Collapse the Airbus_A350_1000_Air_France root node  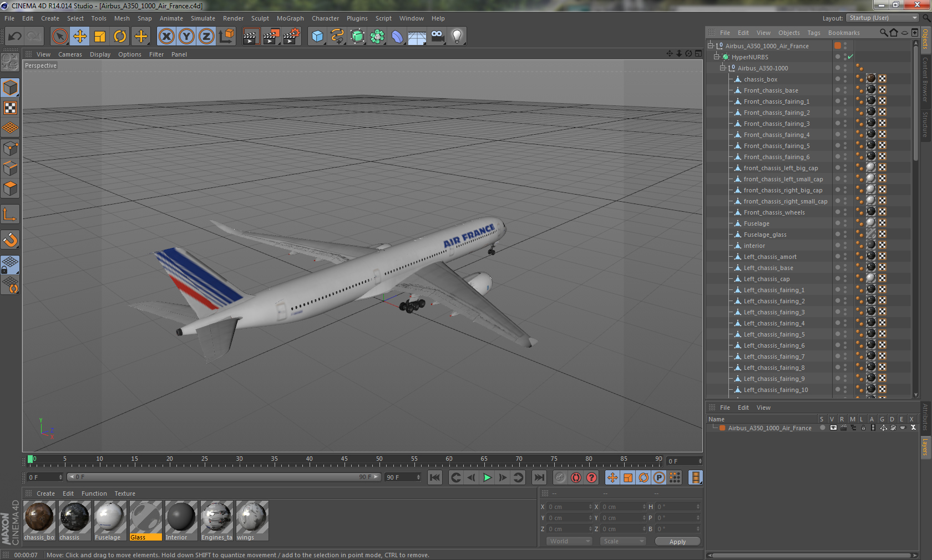711,45
